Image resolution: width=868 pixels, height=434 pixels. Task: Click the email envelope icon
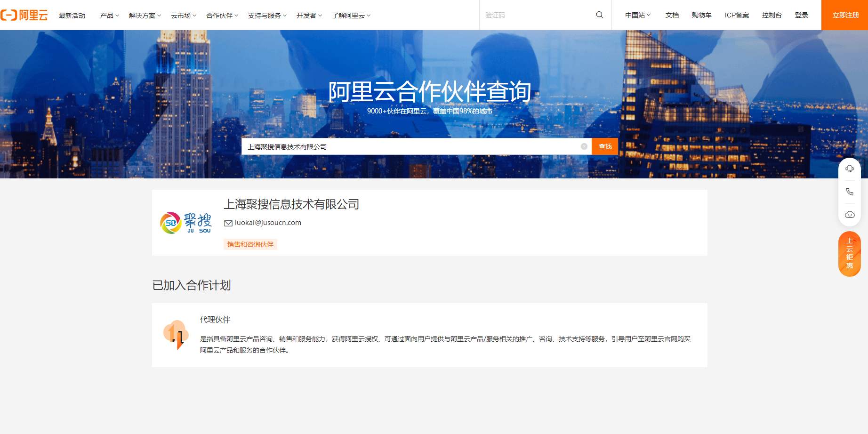(x=228, y=223)
